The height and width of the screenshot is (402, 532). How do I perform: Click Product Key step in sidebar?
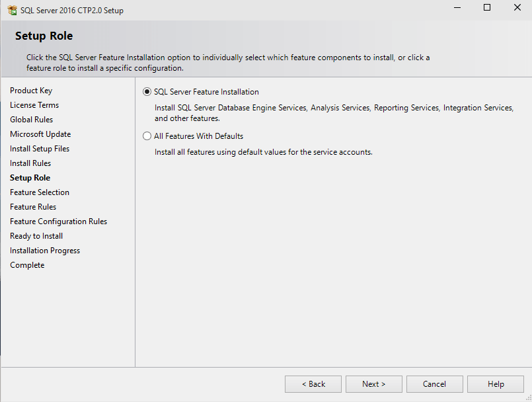(31, 91)
